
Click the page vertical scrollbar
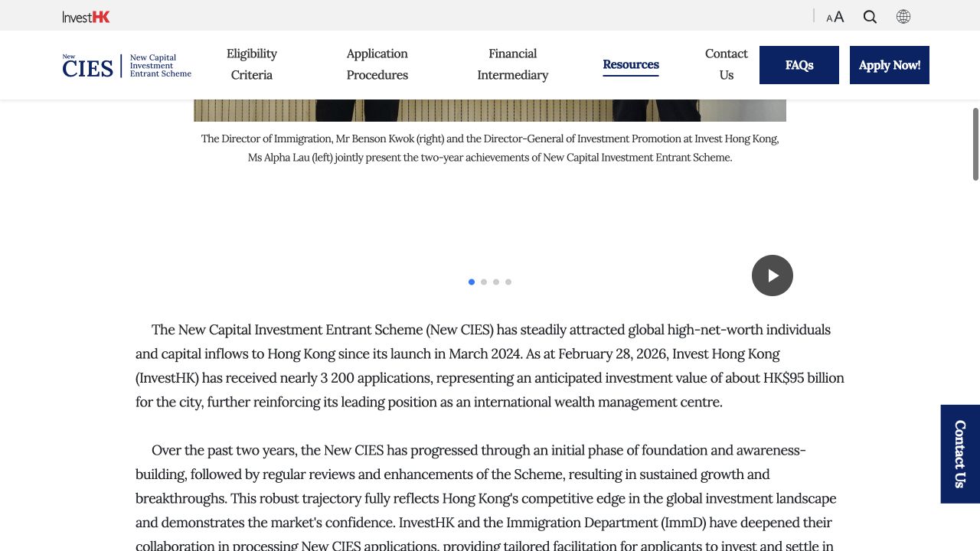click(x=975, y=145)
